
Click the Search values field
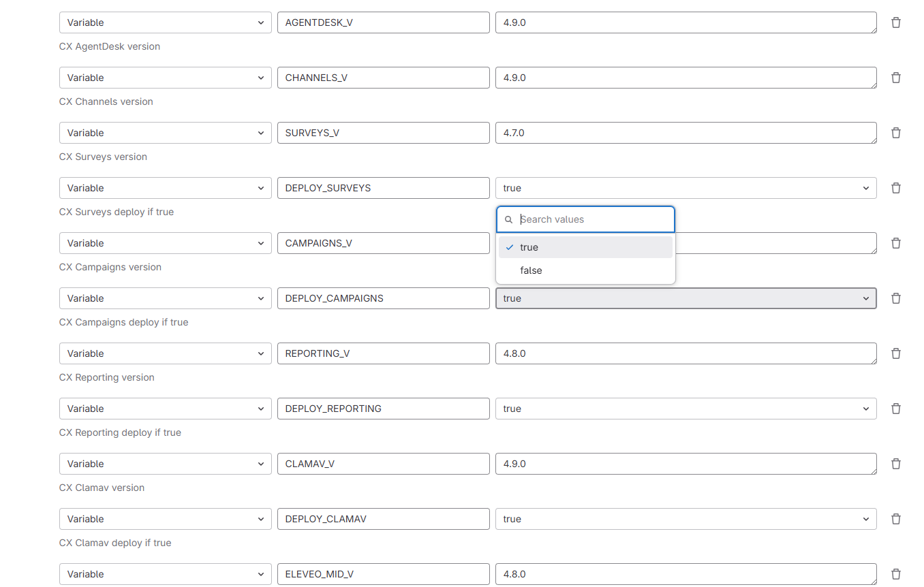pyautogui.click(x=593, y=219)
